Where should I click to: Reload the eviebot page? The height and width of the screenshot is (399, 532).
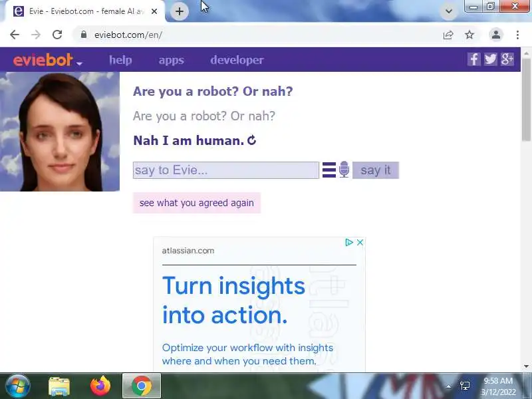tap(57, 35)
